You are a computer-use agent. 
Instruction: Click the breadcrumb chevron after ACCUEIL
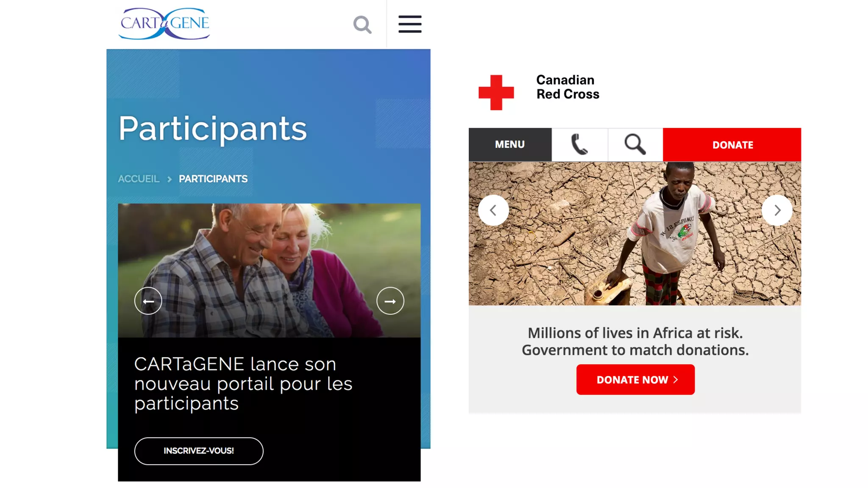pyautogui.click(x=170, y=179)
